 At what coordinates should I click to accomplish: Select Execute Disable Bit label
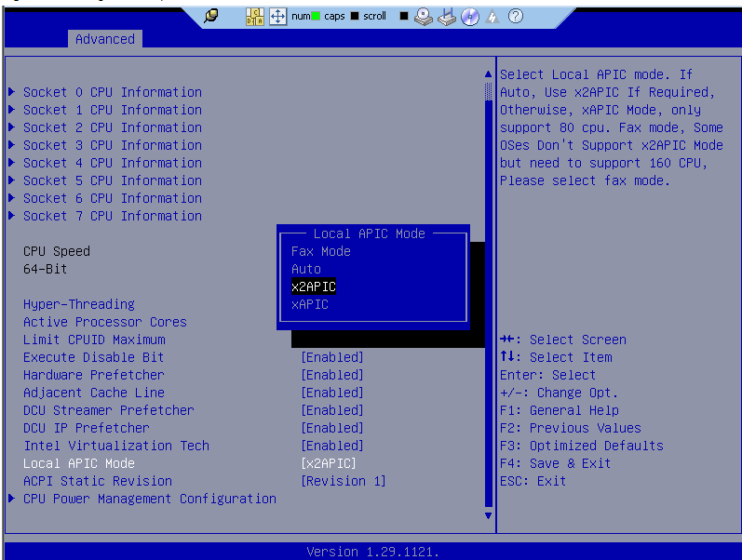[x=94, y=357]
